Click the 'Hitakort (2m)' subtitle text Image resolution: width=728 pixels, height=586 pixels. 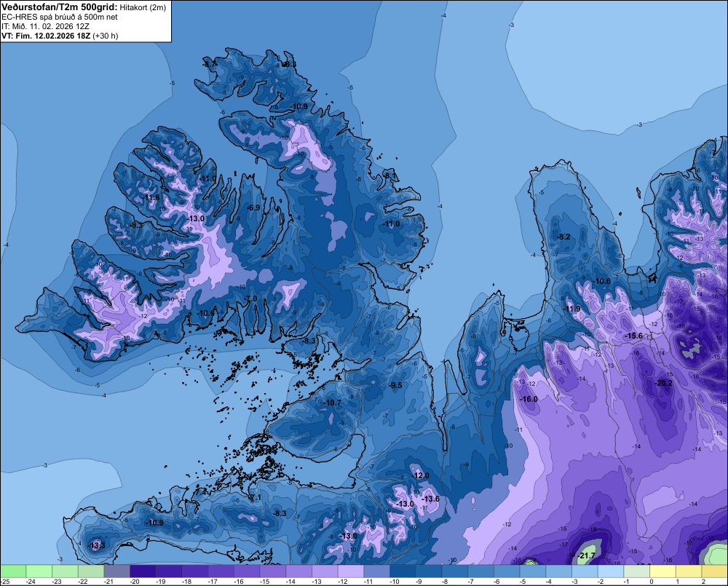[x=143, y=7]
